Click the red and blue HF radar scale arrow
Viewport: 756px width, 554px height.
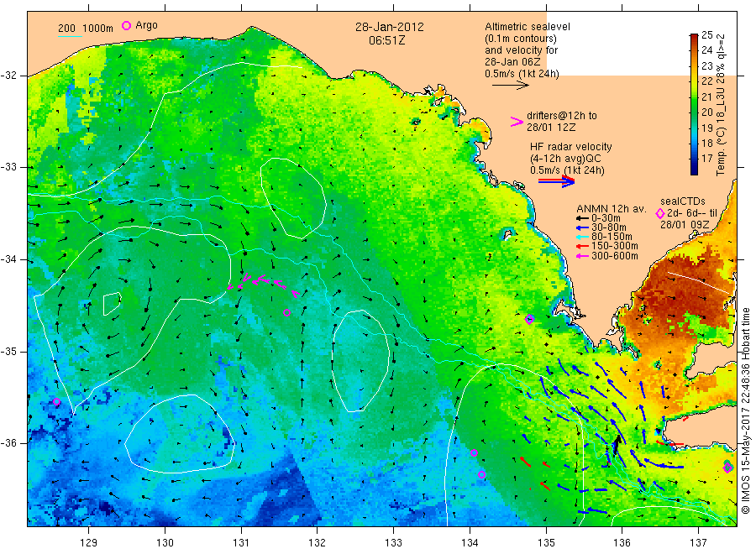[557, 181]
